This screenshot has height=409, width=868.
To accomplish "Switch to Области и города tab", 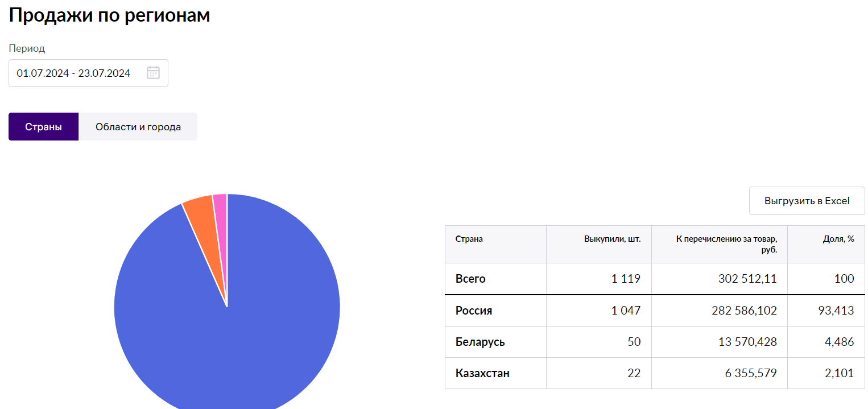I will (x=138, y=127).
